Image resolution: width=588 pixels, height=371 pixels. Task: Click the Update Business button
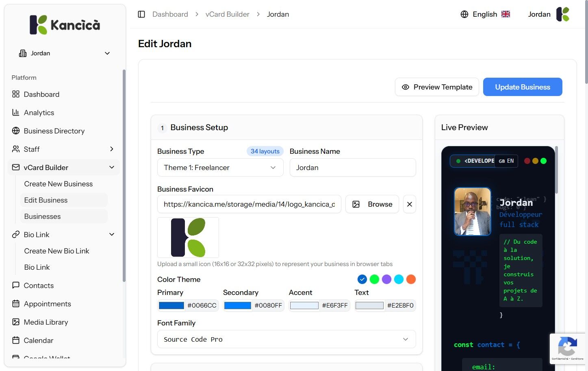pyautogui.click(x=523, y=87)
